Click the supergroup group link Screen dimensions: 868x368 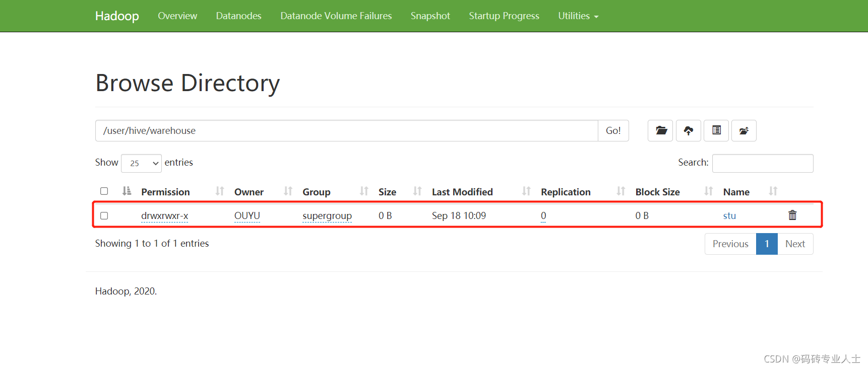tap(327, 216)
